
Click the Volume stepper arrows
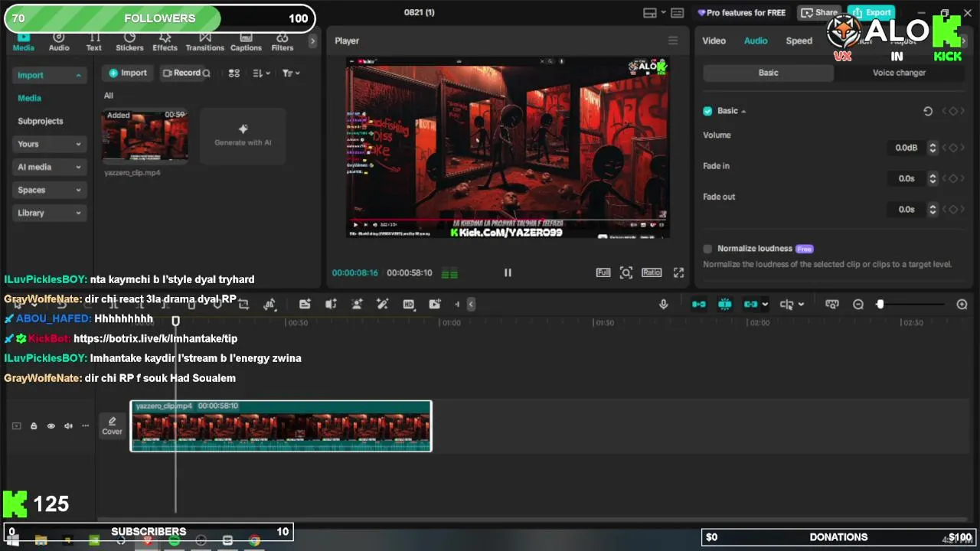coord(933,148)
